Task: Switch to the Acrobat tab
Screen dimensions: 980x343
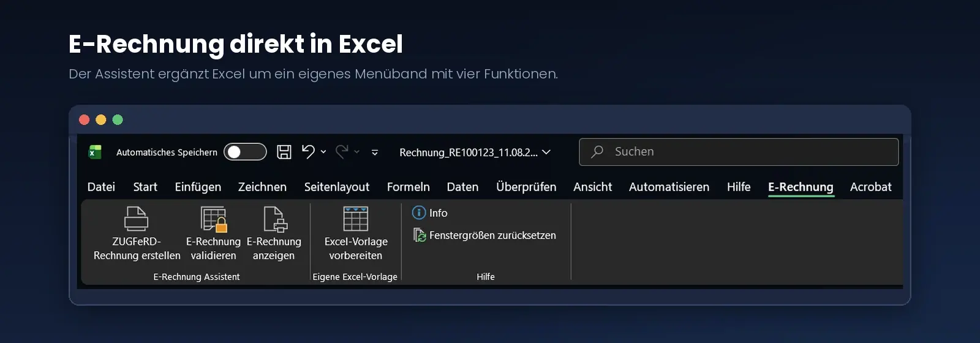Action: (870, 187)
